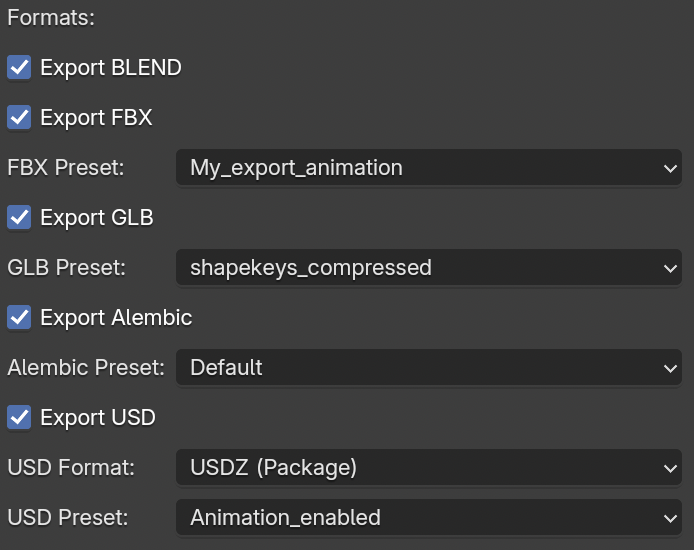Screen dimensions: 694x550
Task: Toggle the Export BLEND checkbox
Action: point(19,68)
